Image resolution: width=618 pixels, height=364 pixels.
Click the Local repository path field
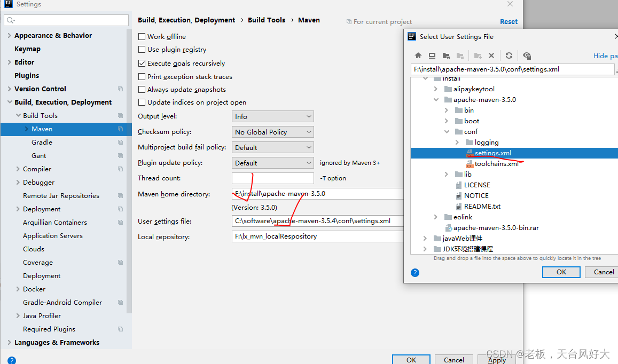pos(318,236)
